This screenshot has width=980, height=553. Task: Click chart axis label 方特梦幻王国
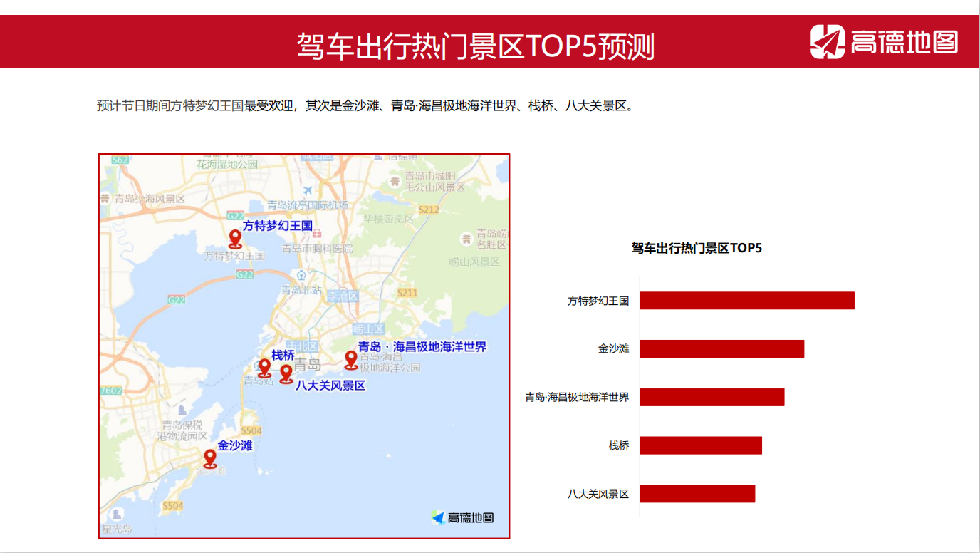(x=598, y=301)
